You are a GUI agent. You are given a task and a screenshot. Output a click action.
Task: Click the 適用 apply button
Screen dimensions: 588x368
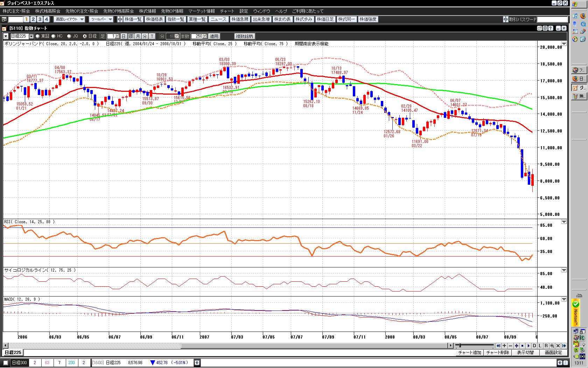click(x=214, y=36)
